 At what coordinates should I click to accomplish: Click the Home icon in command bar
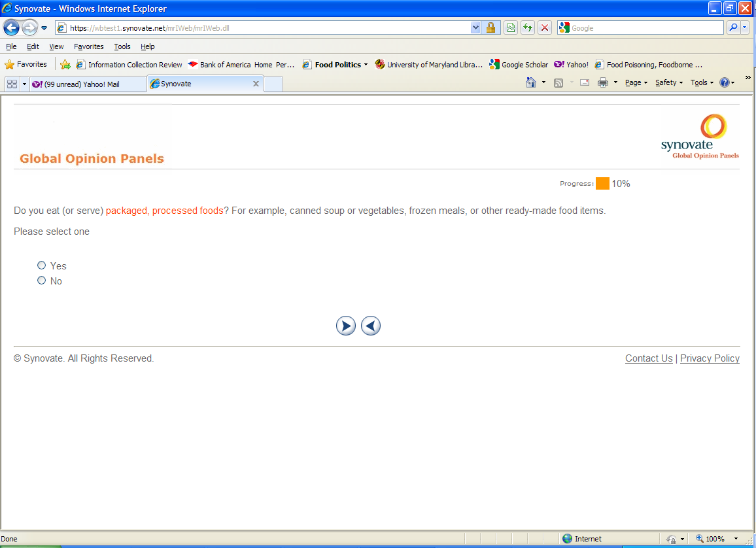point(531,82)
